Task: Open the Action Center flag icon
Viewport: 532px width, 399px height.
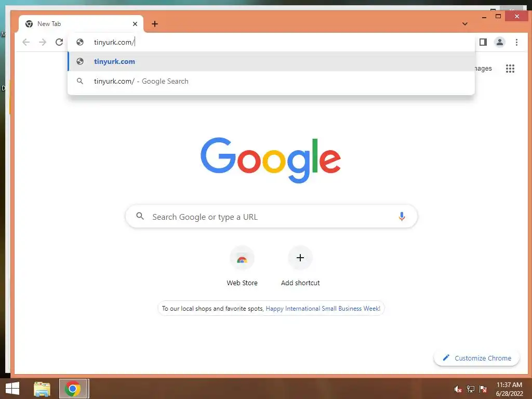Action: point(483,389)
